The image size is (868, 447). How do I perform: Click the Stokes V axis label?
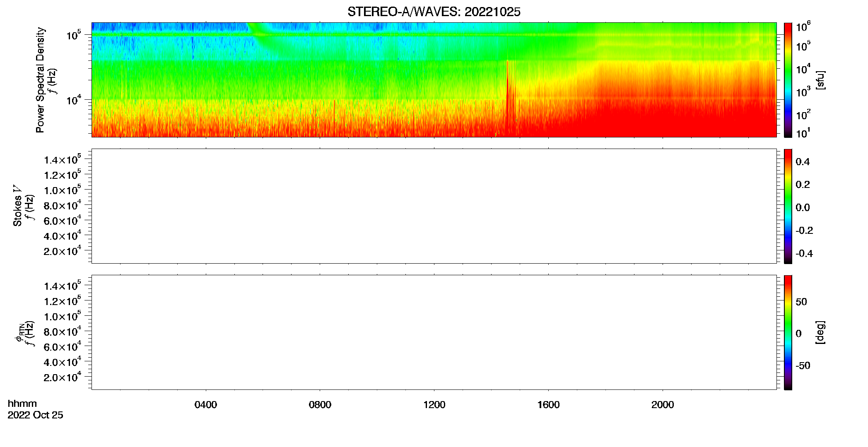[18, 206]
